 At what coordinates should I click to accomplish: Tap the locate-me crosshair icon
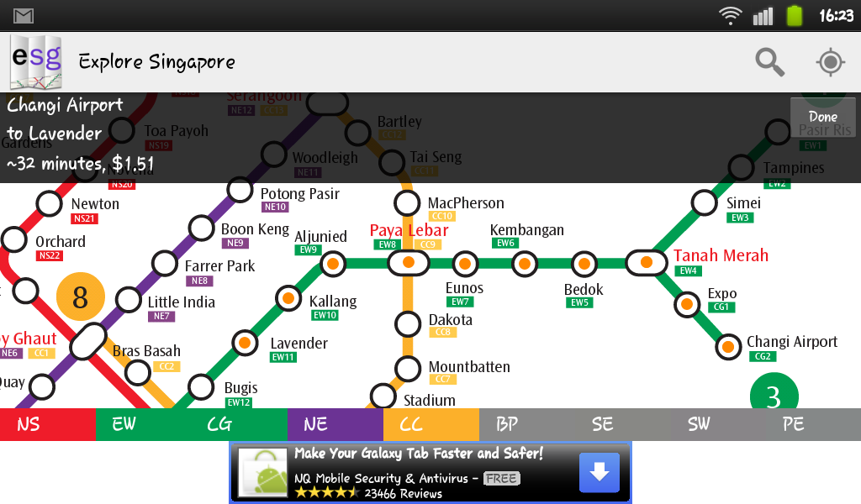[830, 62]
